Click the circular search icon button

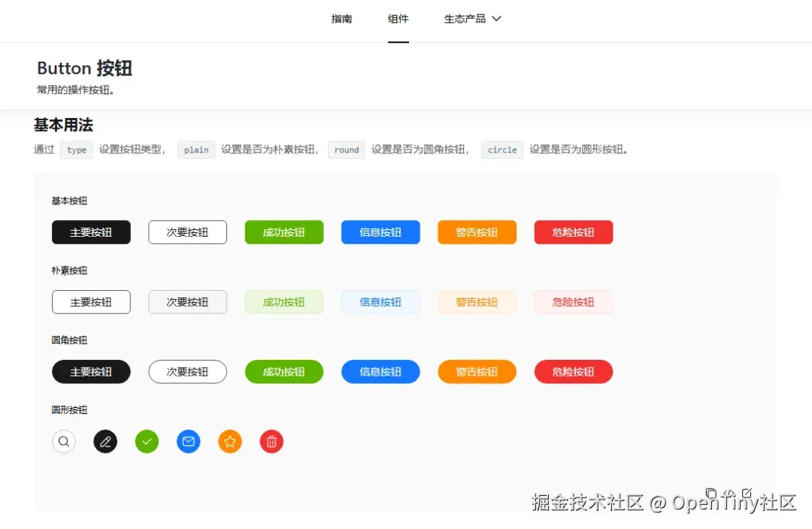[64, 441]
